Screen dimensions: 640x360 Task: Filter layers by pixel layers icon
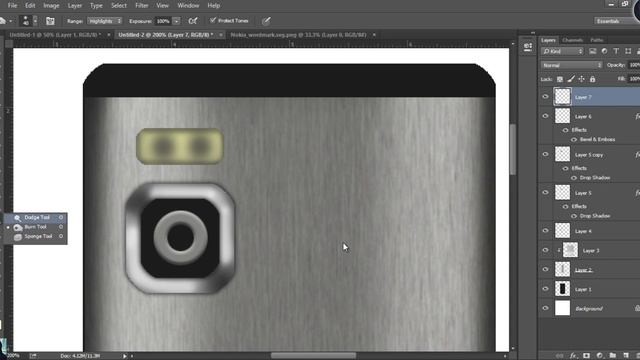coord(592,51)
